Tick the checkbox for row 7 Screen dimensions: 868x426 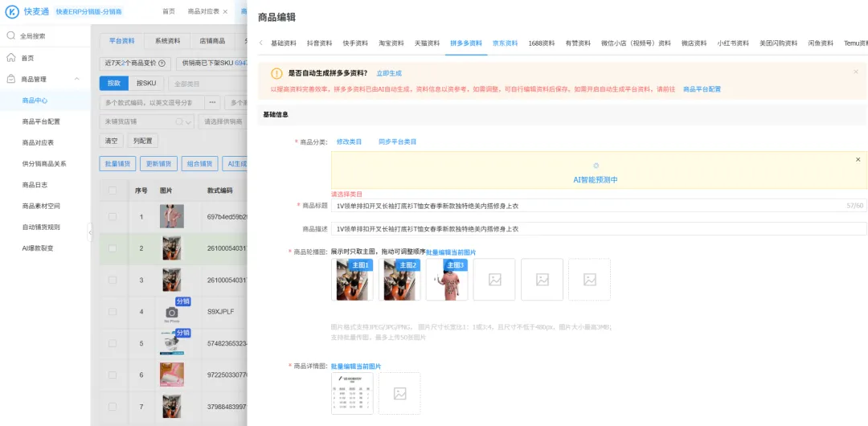113,406
